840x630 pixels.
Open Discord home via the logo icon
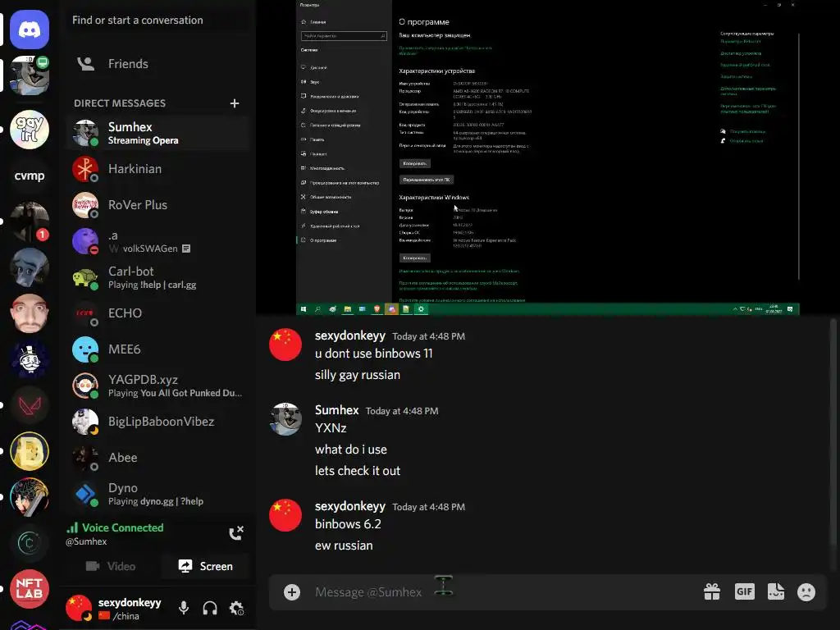click(x=30, y=30)
